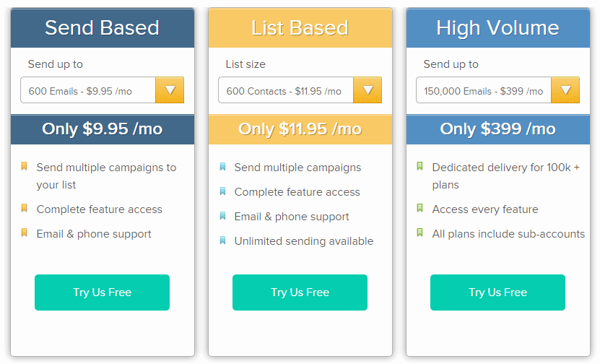This screenshot has width=600, height=364.
Task: Click the orange bookmark beside Send Based 'Email & phone support'
Action: (24, 233)
